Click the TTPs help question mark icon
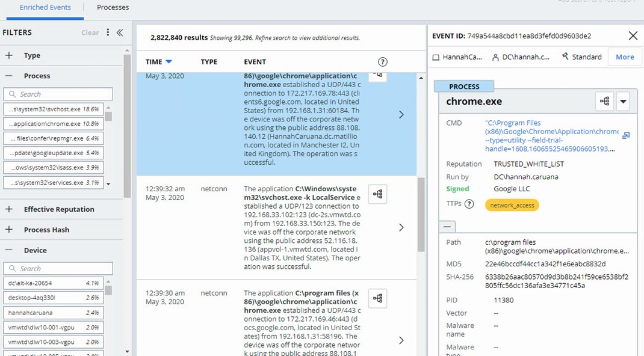Image resolution: width=644 pixels, height=356 pixels. [469, 204]
